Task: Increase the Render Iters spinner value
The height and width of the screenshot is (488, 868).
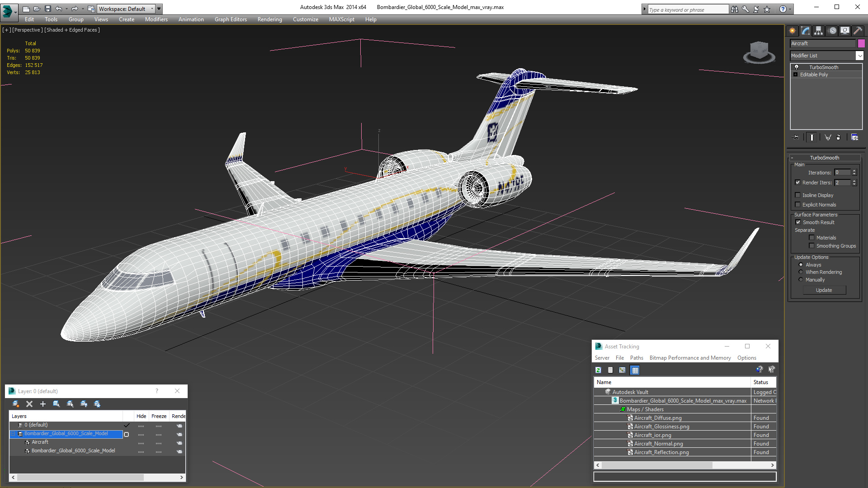Action: 854,181
